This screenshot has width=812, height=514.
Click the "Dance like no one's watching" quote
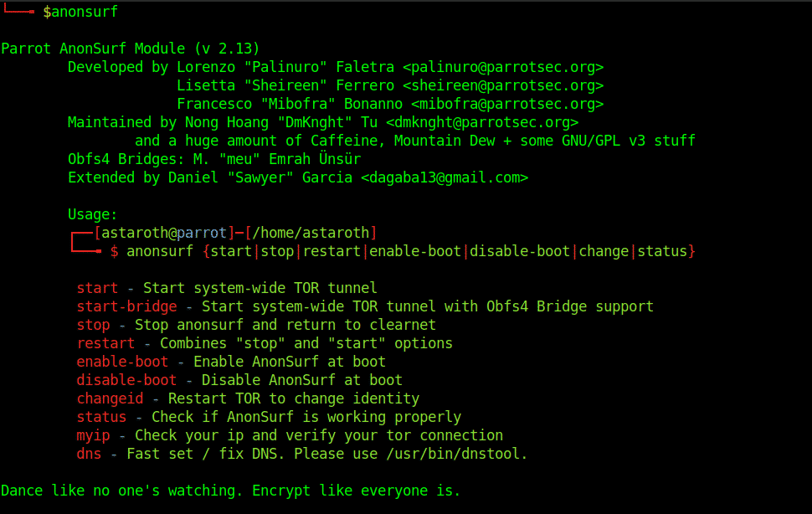[x=231, y=491]
